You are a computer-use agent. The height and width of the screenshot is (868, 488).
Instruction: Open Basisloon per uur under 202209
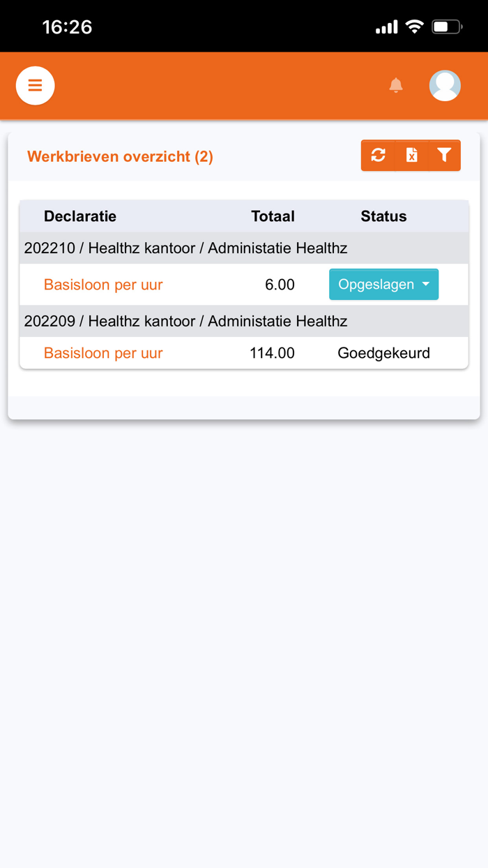pos(103,353)
